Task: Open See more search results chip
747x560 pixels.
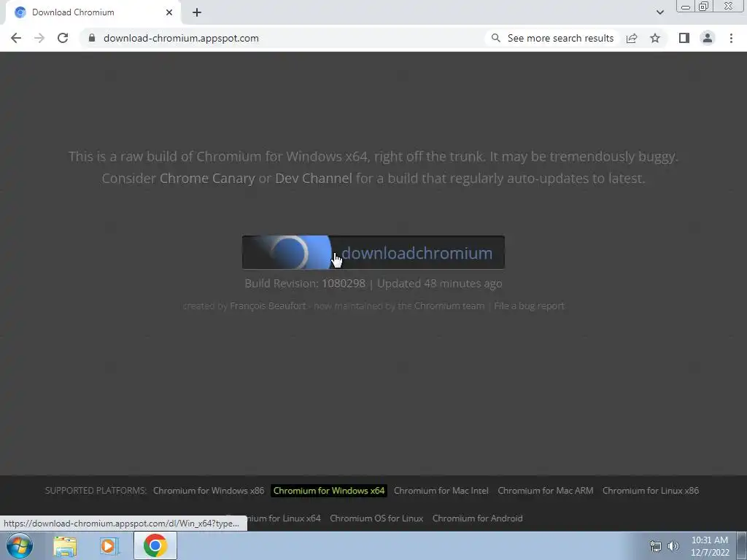Action: pyautogui.click(x=553, y=38)
